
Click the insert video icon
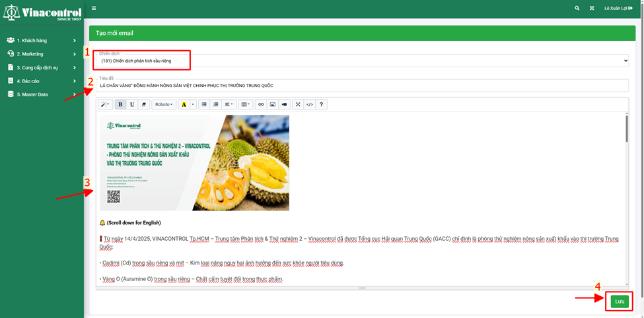tap(284, 105)
